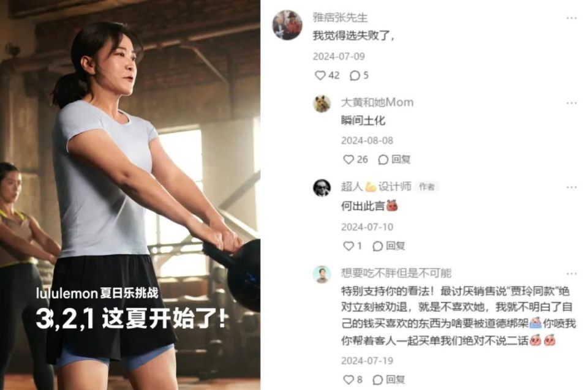The width and height of the screenshot is (588, 390).
Task: Open username 大黄和她Mom
Action: (377, 102)
